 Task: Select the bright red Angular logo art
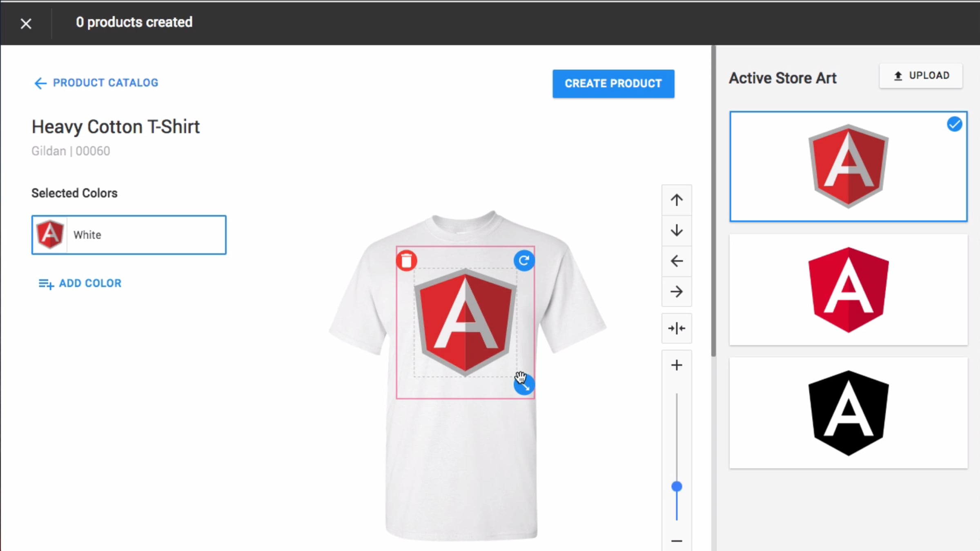click(x=848, y=290)
